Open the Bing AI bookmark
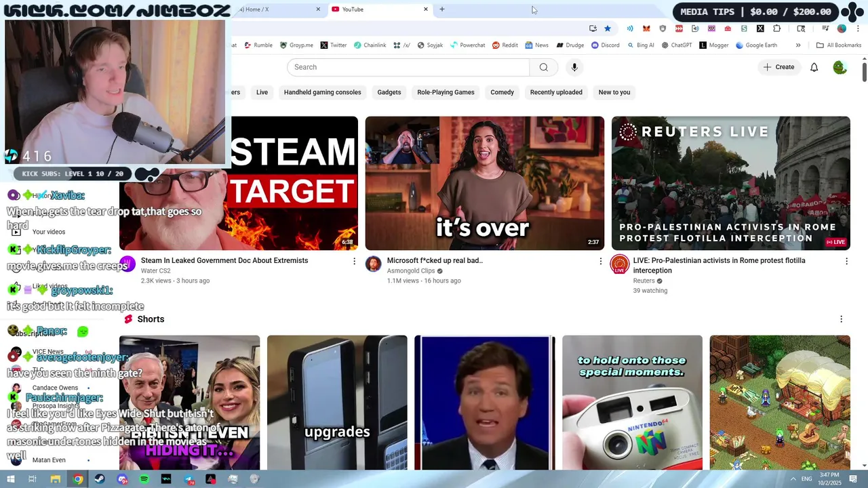Screen dimensions: 868x488 click(640, 45)
